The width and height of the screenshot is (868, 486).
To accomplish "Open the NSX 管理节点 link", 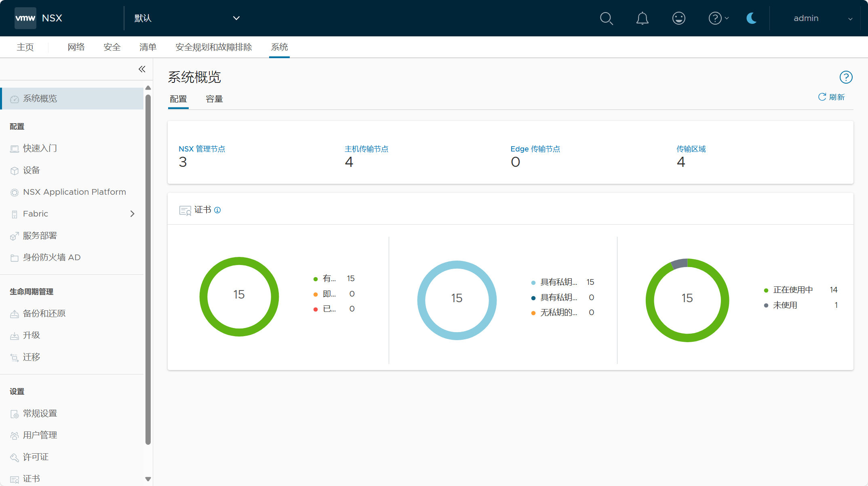I will click(202, 149).
